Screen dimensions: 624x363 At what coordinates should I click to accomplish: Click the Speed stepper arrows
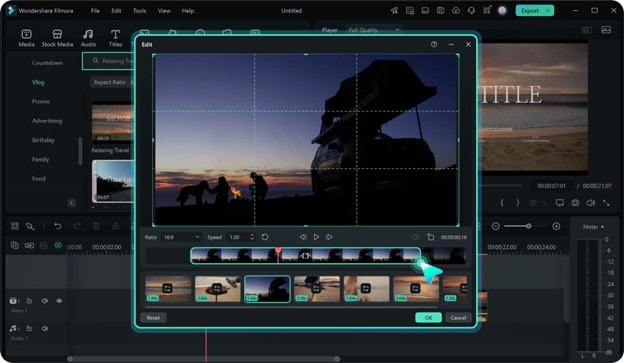tap(252, 237)
